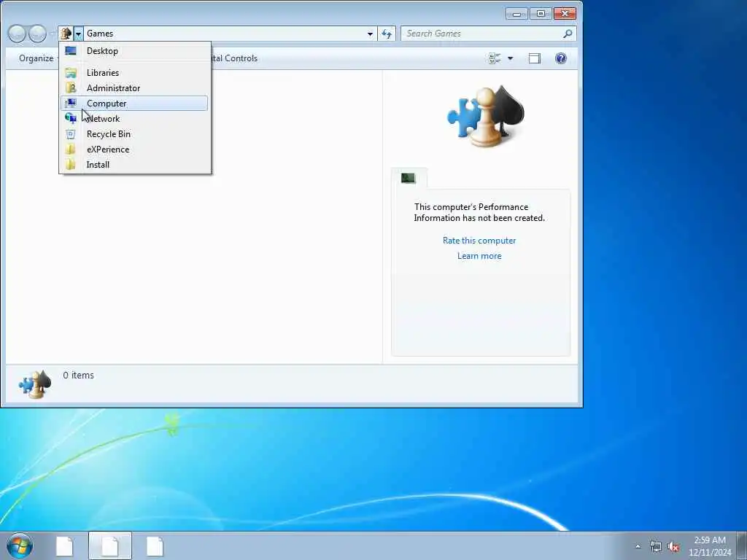Screen dimensions: 747x560
Task: Minimize the Games window
Action: point(517,14)
